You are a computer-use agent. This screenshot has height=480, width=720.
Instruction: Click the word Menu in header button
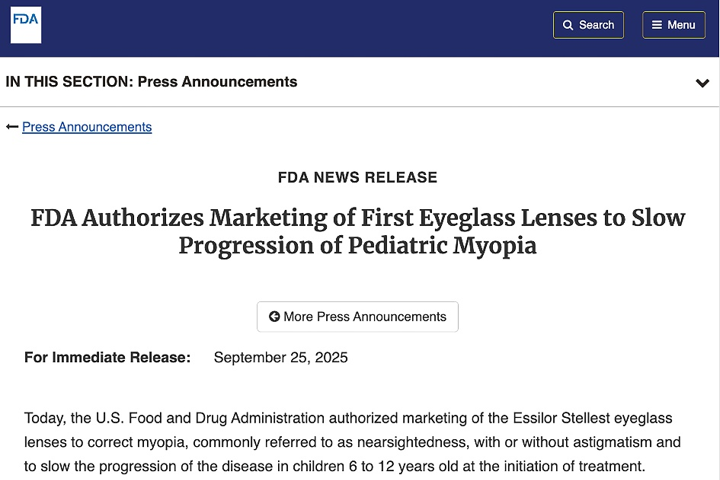pos(681,25)
